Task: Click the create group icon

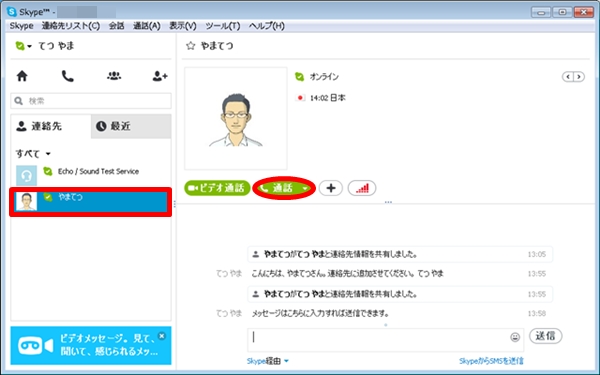Action: [114, 76]
